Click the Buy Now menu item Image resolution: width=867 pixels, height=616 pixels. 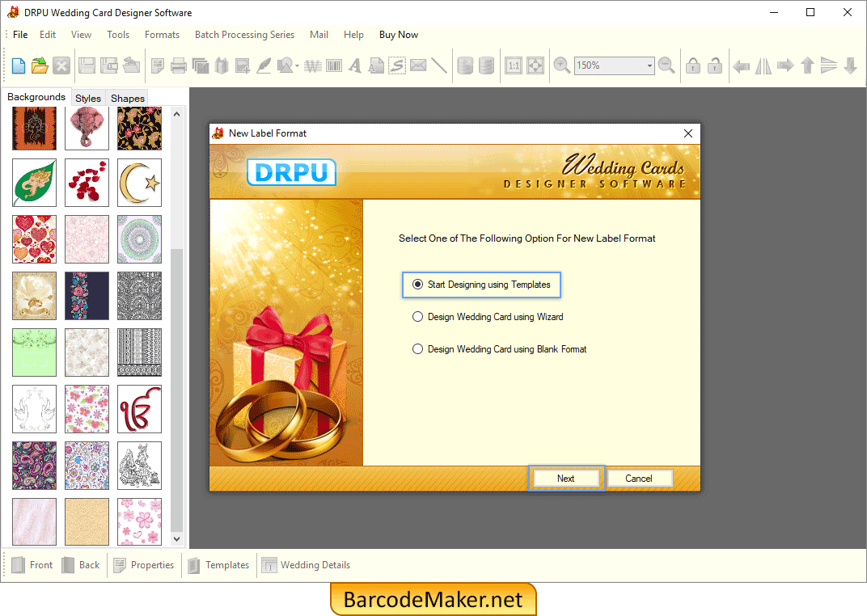[x=399, y=35]
